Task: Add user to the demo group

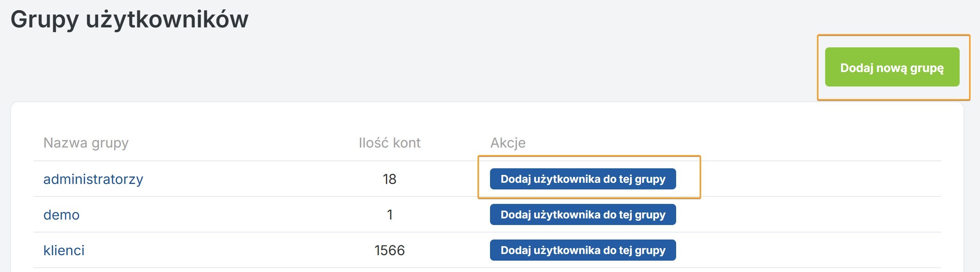Action: click(x=583, y=215)
